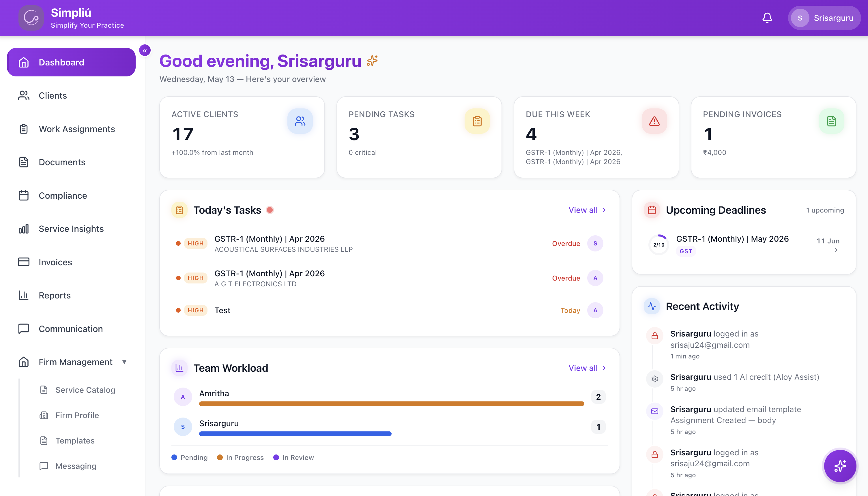Open GSTR-1 task for A G T Electronics Ltd
The width and height of the screenshot is (868, 496).
point(389,278)
